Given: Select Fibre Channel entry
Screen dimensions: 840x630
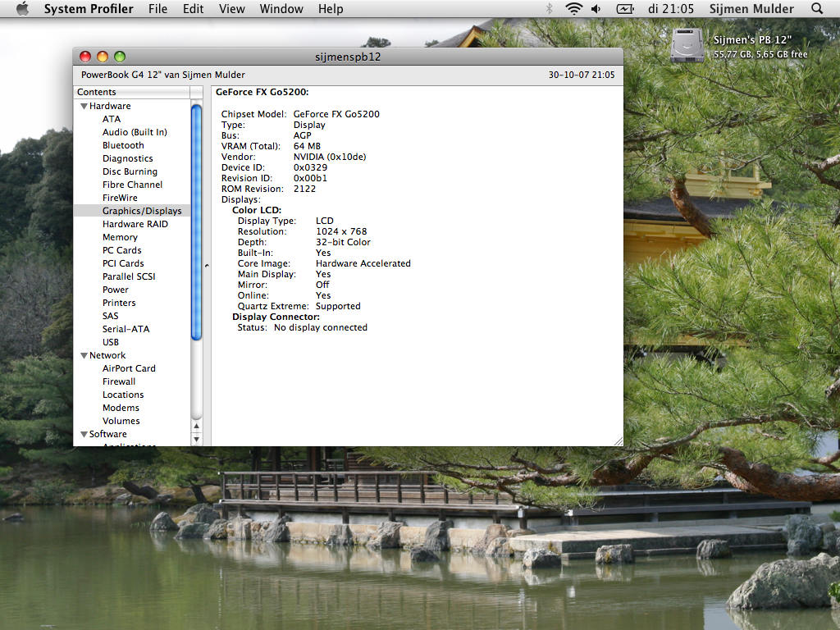Looking at the screenshot, I should 132,185.
